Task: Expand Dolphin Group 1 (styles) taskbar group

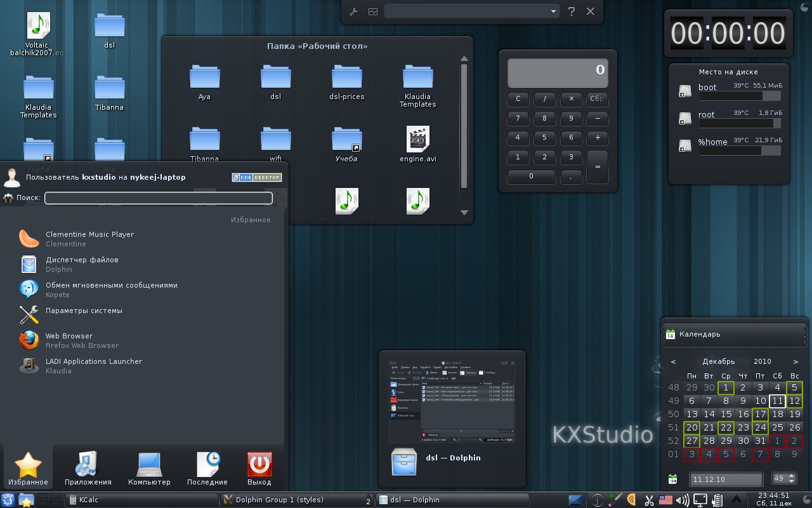Action: 297,500
